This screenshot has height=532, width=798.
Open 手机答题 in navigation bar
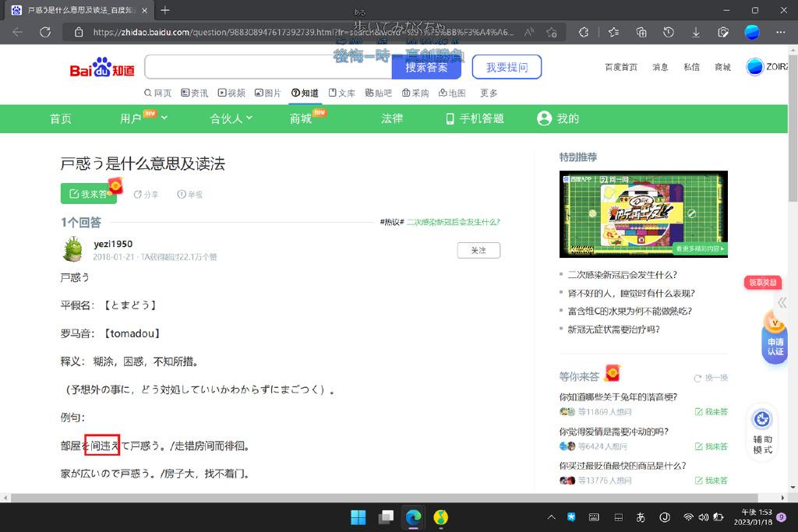click(475, 118)
